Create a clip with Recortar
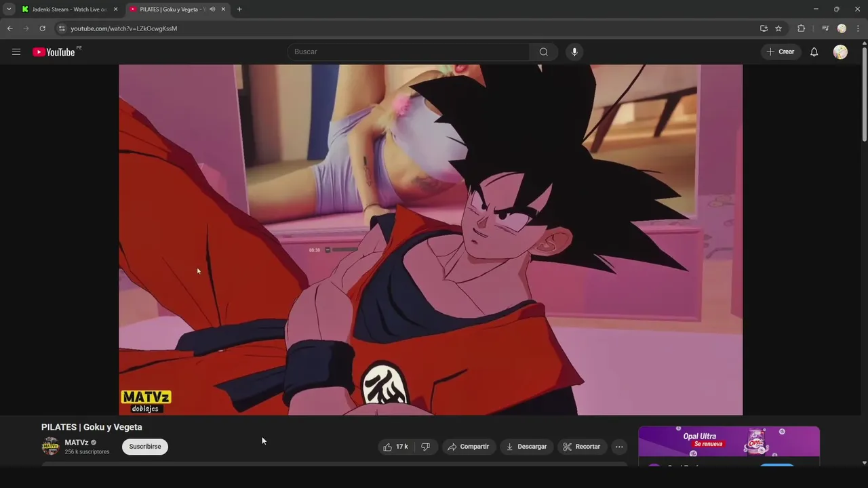The image size is (868, 488). (582, 447)
